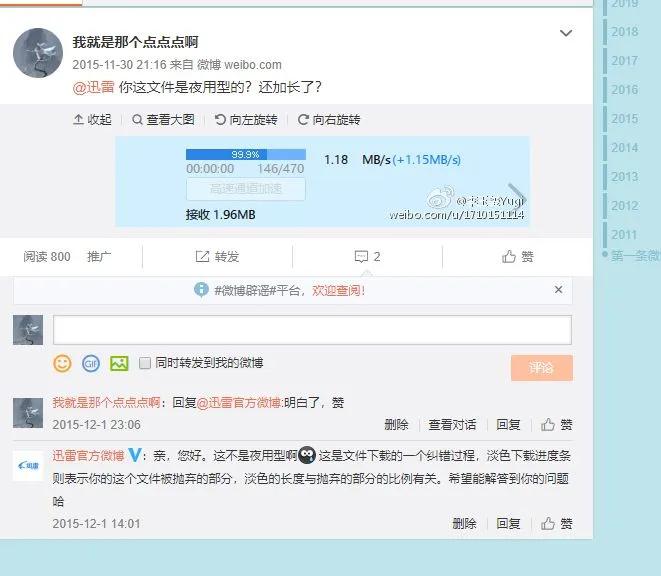Click comment timestamp 2015-12-1 14:01
661x576 pixels.
[97, 524]
